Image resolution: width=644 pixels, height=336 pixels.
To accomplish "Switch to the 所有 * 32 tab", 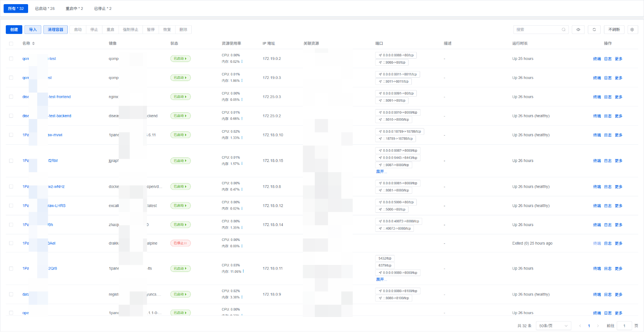I will (x=16, y=8).
